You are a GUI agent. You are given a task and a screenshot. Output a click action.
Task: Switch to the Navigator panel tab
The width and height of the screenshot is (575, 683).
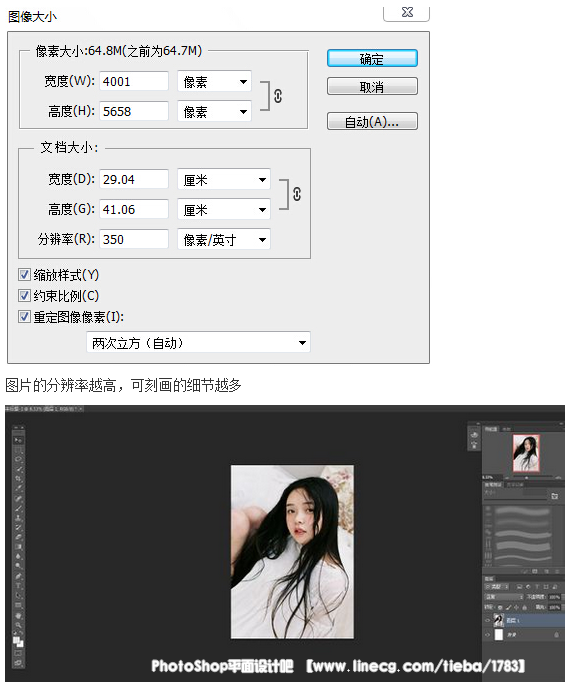coord(490,429)
